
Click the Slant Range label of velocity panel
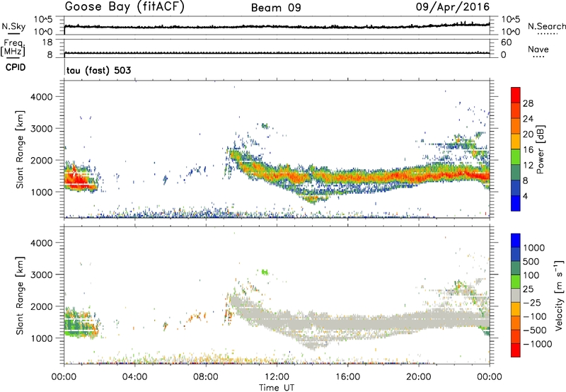point(20,296)
